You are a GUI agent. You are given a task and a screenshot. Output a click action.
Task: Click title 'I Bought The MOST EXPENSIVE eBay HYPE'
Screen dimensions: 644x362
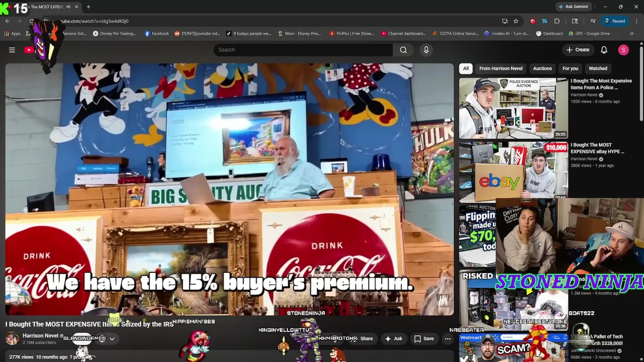tap(597, 148)
